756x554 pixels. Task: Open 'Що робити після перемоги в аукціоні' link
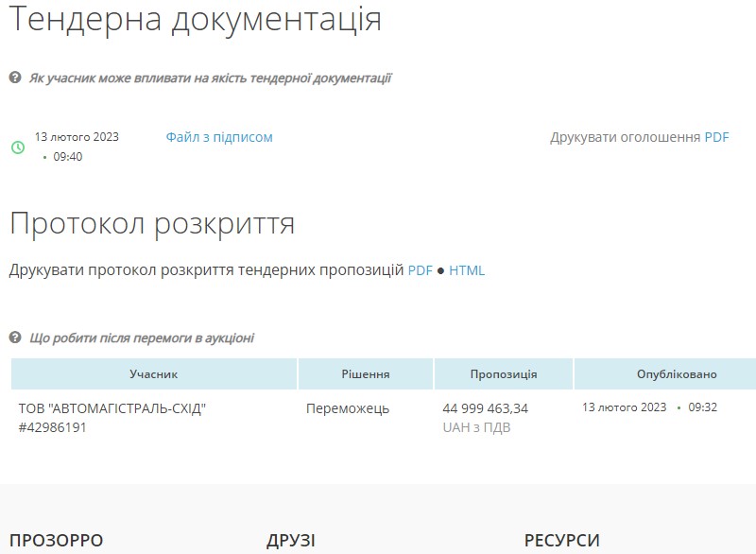pyautogui.click(x=142, y=338)
